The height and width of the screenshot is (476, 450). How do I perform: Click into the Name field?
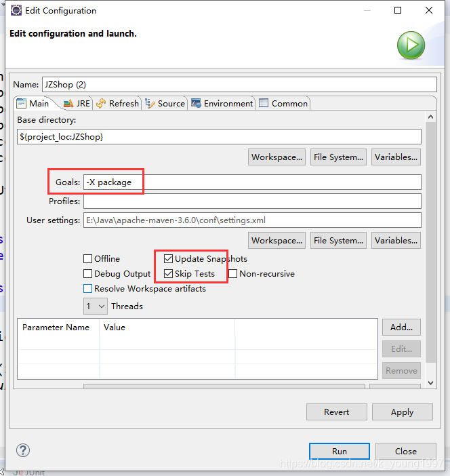tap(239, 84)
